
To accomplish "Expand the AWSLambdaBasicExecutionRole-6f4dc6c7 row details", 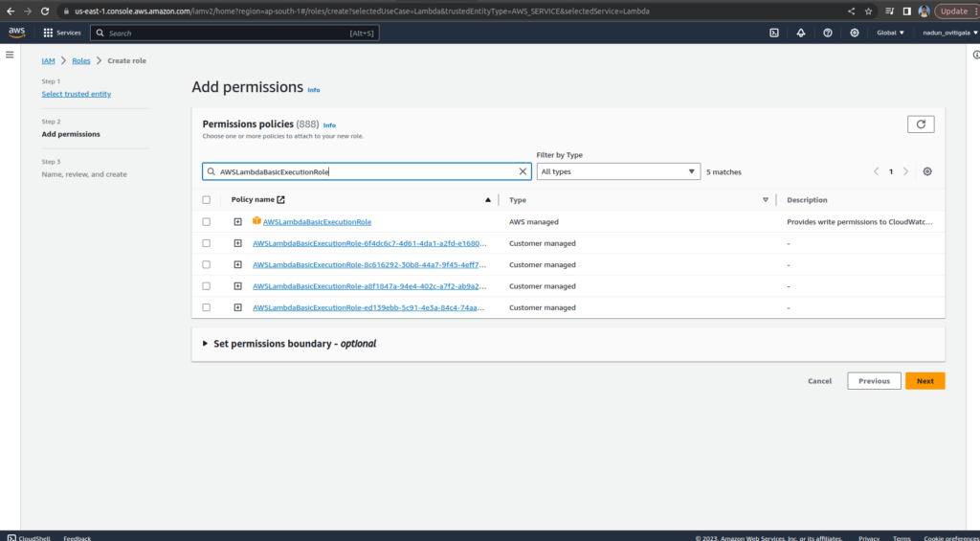I will (237, 243).
